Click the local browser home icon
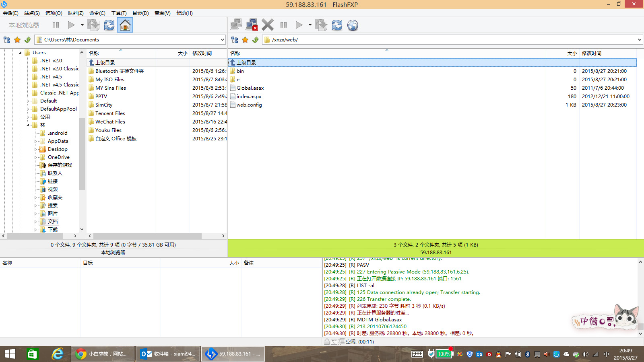Viewport: 644px width, 362px height. (125, 25)
